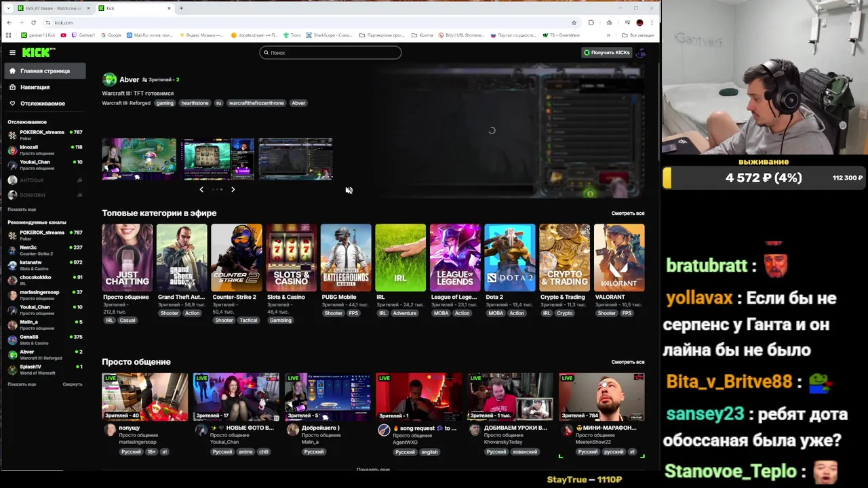Collapse recommended channels with Свернуть
This screenshot has width=868, height=488.
[x=73, y=384]
